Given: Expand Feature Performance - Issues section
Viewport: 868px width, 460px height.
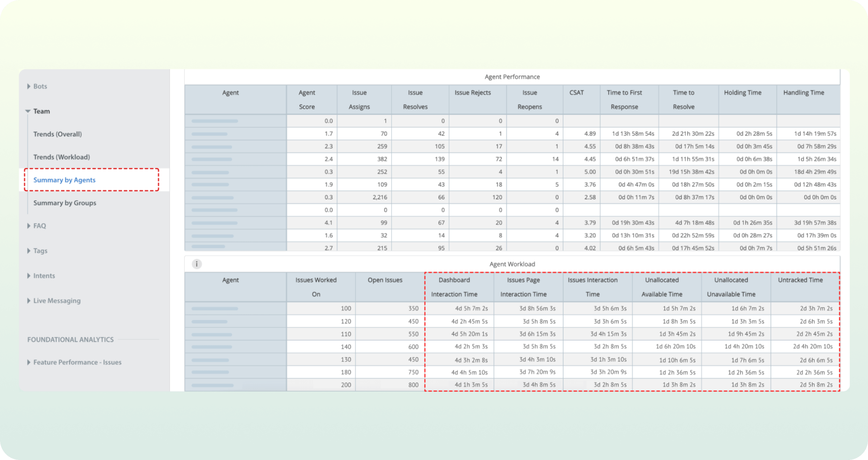Looking at the screenshot, I should pos(77,362).
